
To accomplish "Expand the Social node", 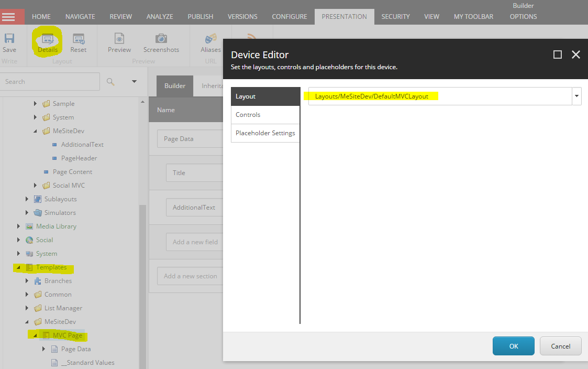I will coord(18,240).
